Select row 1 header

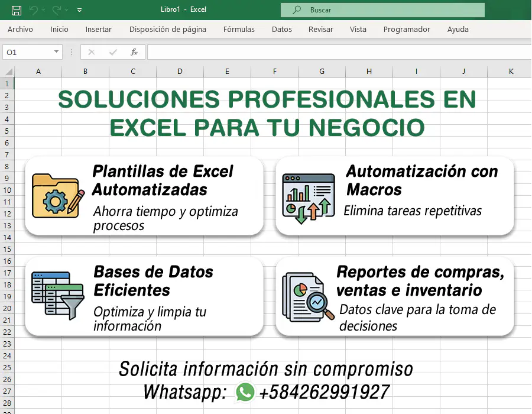pos(7,83)
